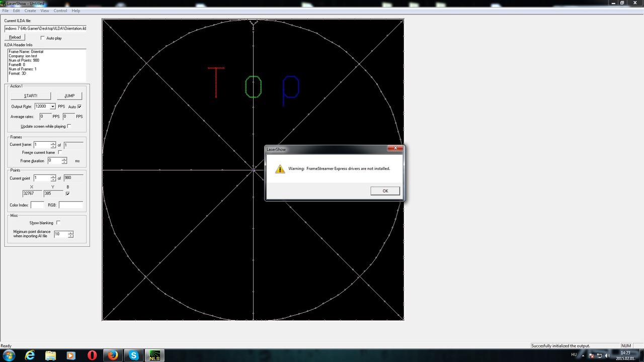Enable the Show blanking checkbox
The image size is (644, 362).
click(x=58, y=223)
